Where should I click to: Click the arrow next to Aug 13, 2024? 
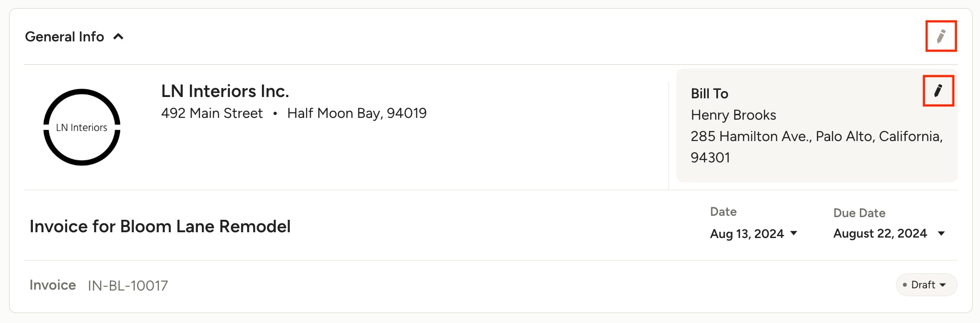tap(794, 233)
